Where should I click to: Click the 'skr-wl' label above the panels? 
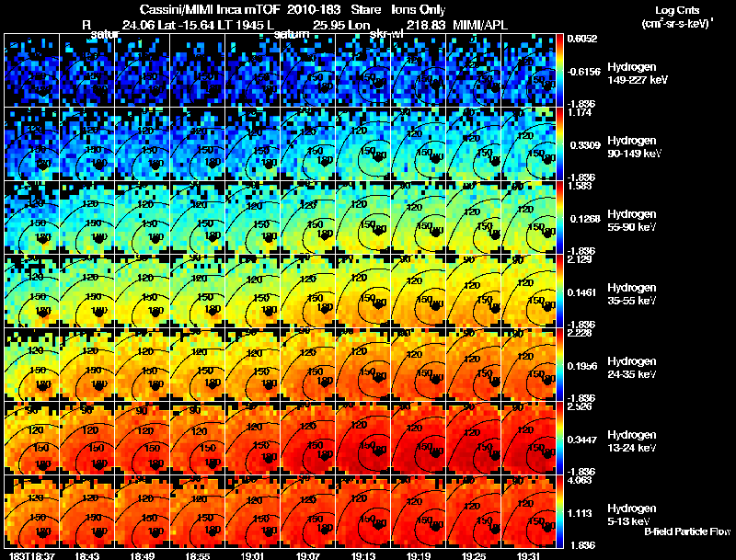coord(386,34)
